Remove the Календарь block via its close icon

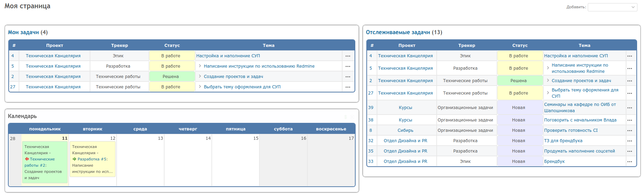pyautogui.click(x=352, y=117)
